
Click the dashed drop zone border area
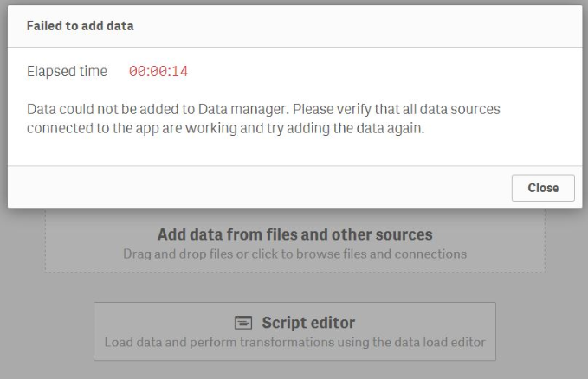pyautogui.click(x=48, y=251)
